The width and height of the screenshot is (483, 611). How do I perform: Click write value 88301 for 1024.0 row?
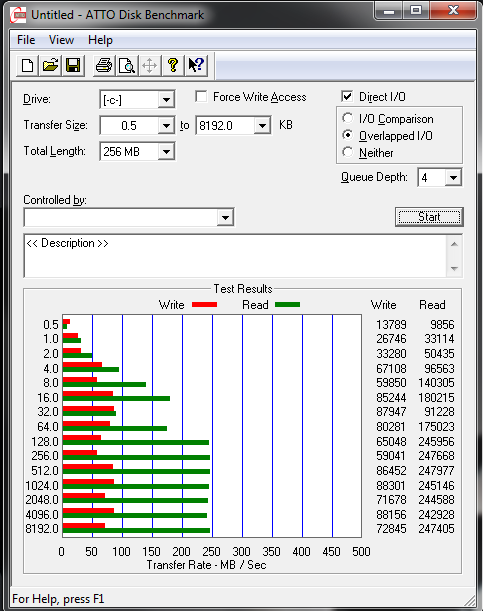(x=391, y=486)
